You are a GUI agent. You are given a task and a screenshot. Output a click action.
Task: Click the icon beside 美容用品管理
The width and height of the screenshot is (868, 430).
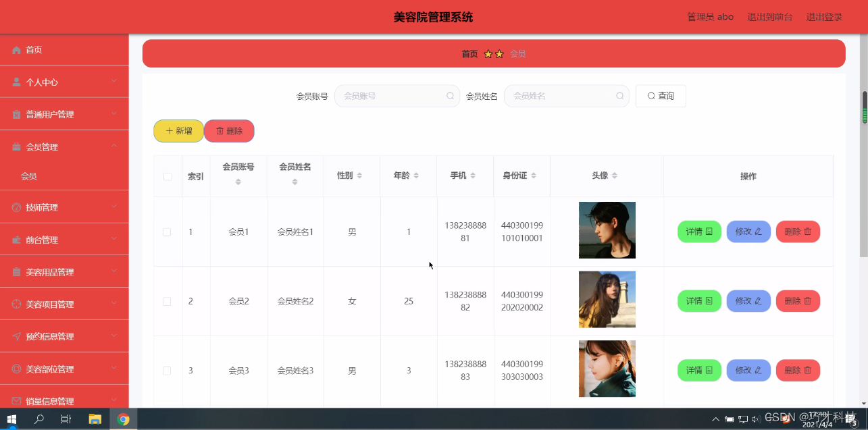point(17,272)
